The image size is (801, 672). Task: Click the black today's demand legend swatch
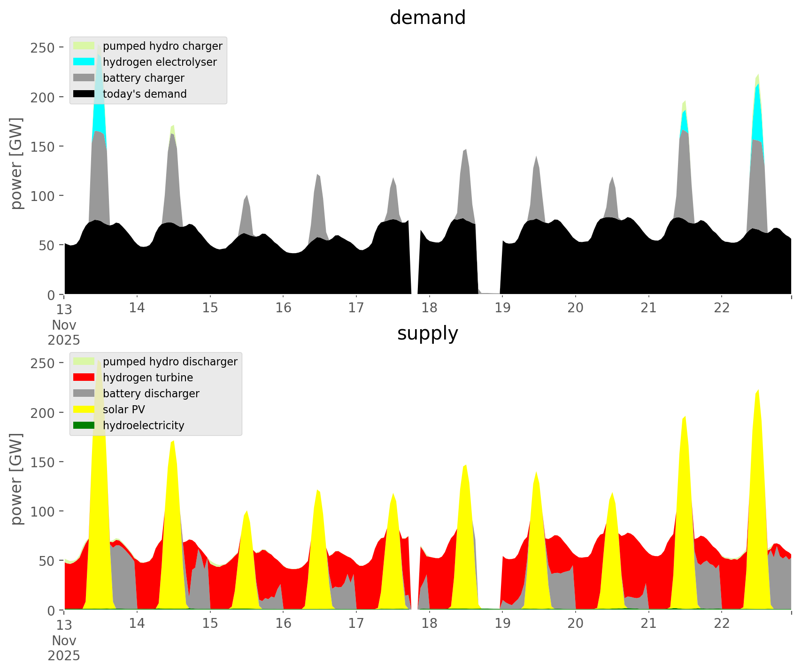click(84, 94)
